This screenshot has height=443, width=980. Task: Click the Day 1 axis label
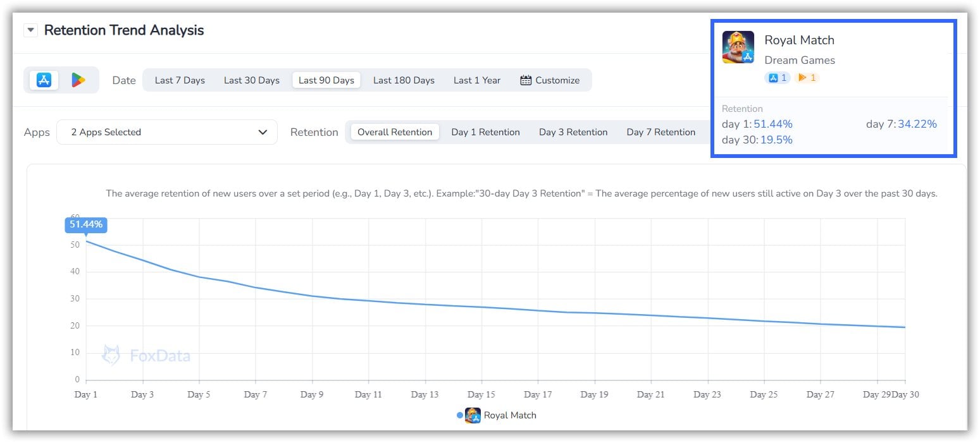click(86, 394)
